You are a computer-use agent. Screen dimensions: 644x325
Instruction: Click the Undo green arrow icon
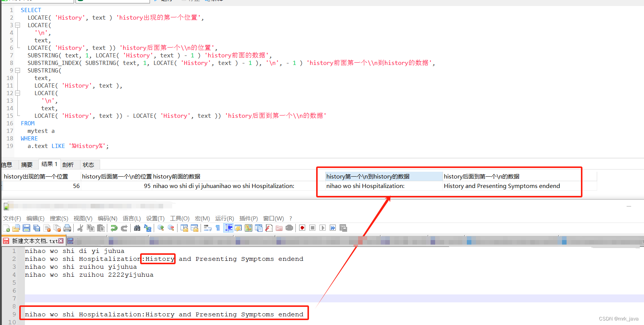click(x=114, y=228)
